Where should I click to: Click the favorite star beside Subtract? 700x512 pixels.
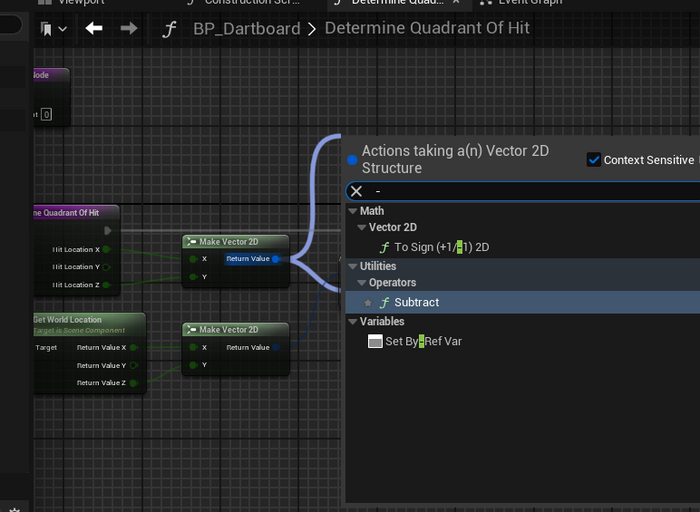[368, 302]
